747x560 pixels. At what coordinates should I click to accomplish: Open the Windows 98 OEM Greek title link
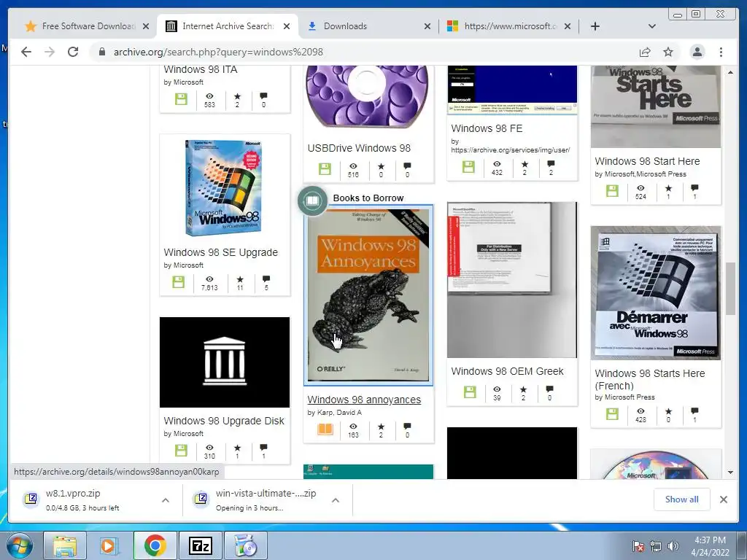(x=508, y=371)
